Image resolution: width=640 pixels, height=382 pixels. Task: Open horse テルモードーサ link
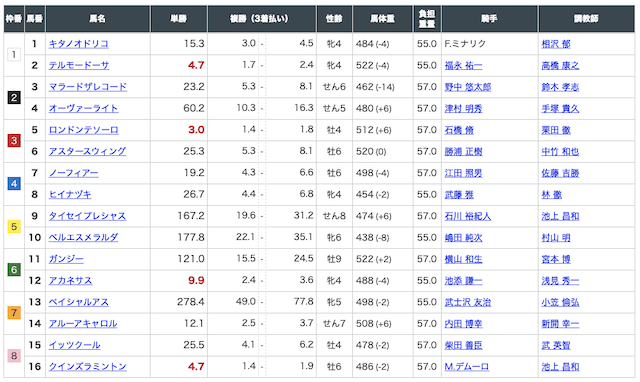click(x=79, y=65)
